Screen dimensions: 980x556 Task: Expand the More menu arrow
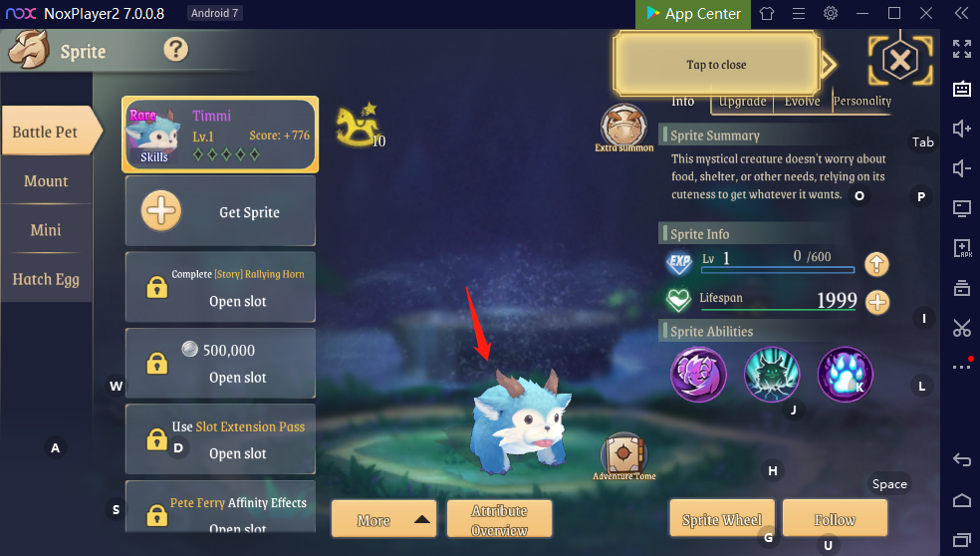422,520
